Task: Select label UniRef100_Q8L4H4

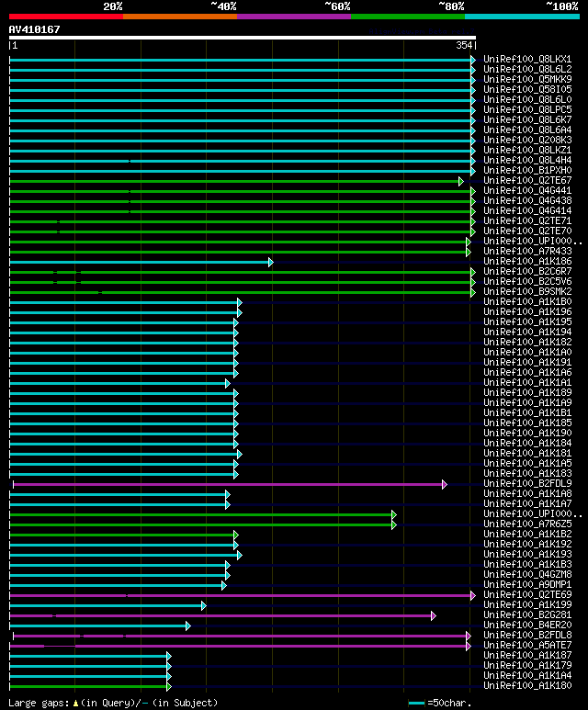Action: [x=527, y=161]
